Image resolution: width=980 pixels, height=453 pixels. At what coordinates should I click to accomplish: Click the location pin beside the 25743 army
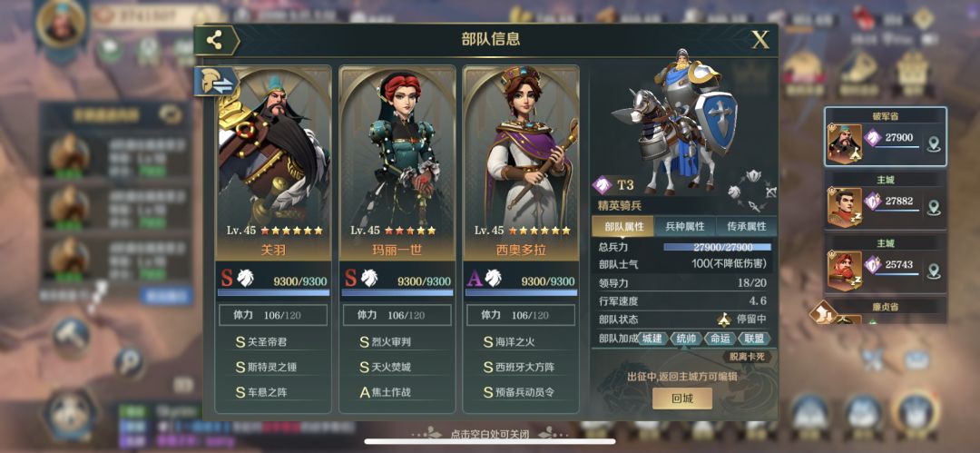(934, 271)
